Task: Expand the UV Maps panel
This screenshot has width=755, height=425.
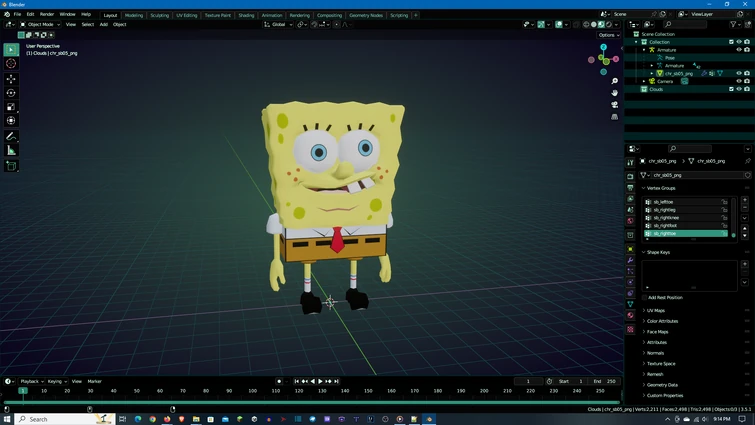Action: tap(655, 310)
